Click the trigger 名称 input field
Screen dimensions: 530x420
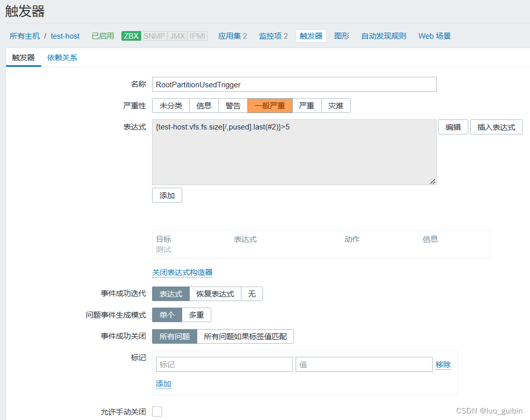(295, 84)
